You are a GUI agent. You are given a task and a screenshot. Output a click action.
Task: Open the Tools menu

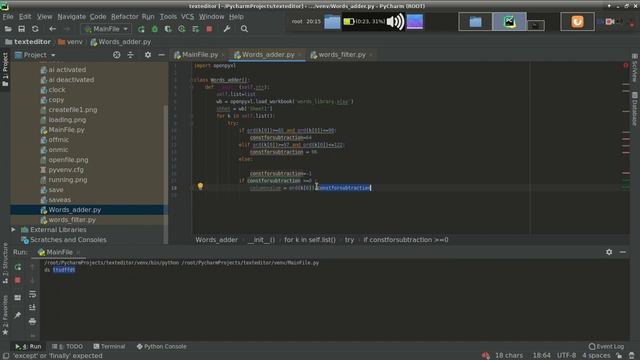(x=168, y=17)
